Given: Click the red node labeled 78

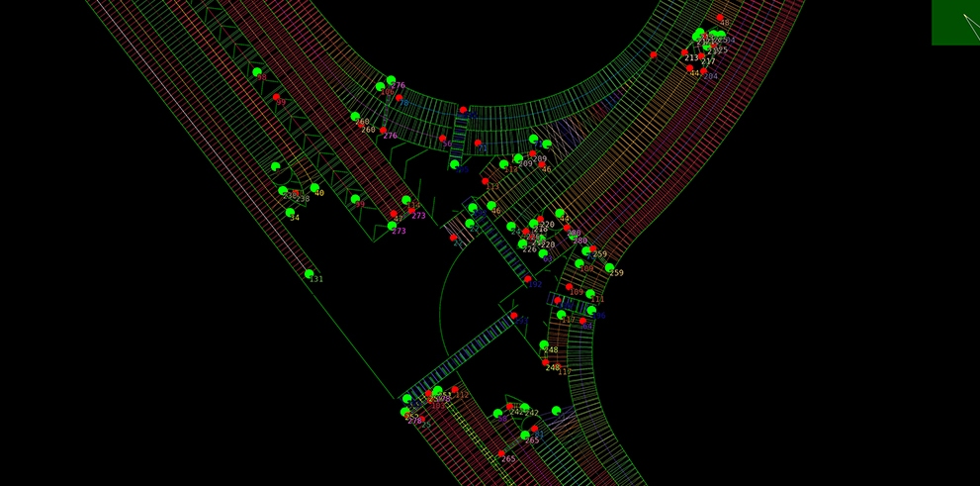Looking at the screenshot, I should pos(399,97).
